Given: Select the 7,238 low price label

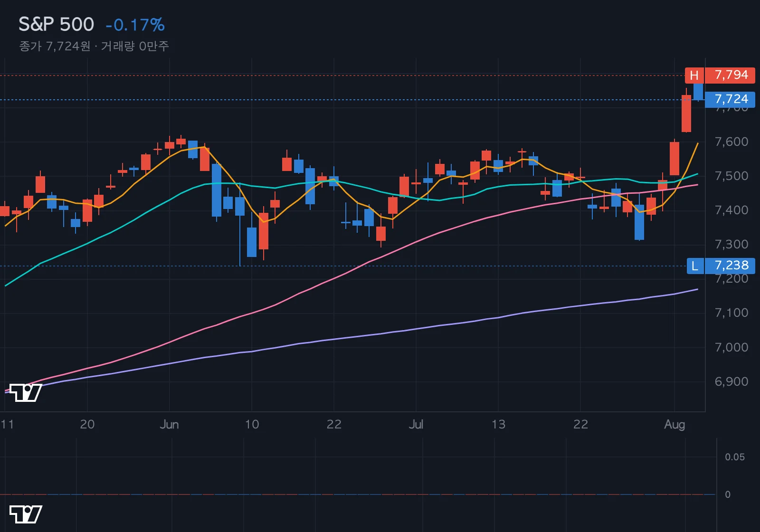Looking at the screenshot, I should (730, 266).
